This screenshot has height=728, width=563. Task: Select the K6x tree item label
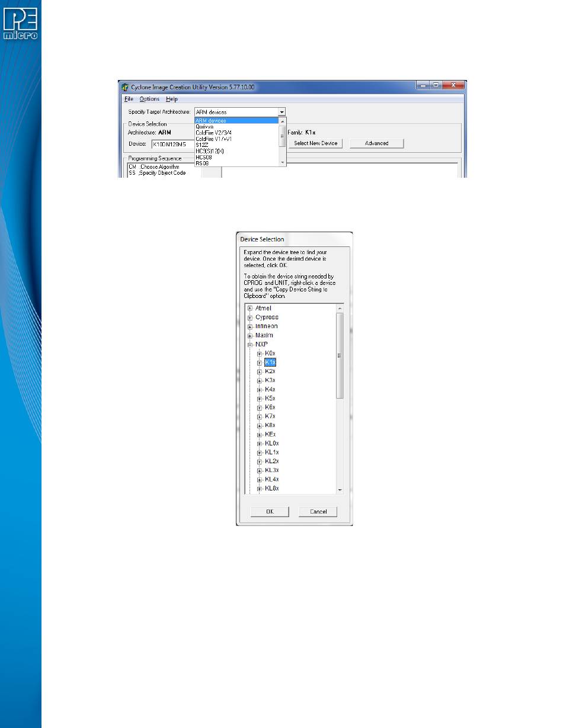click(x=270, y=408)
